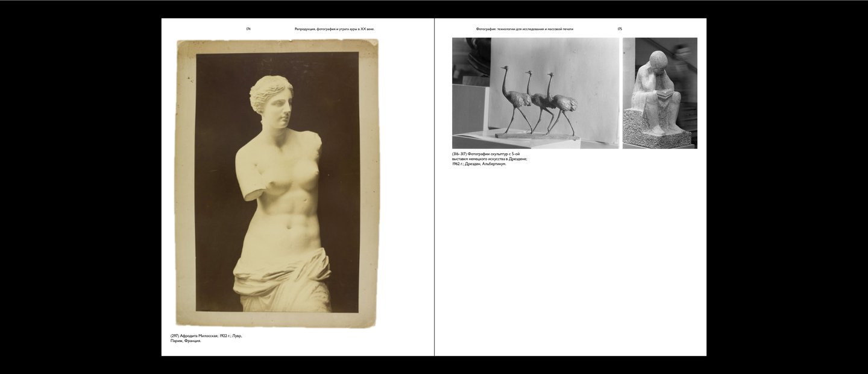Click caption '(297) Афродита Милосская; 1922 г.; Лувр'

tap(206, 335)
